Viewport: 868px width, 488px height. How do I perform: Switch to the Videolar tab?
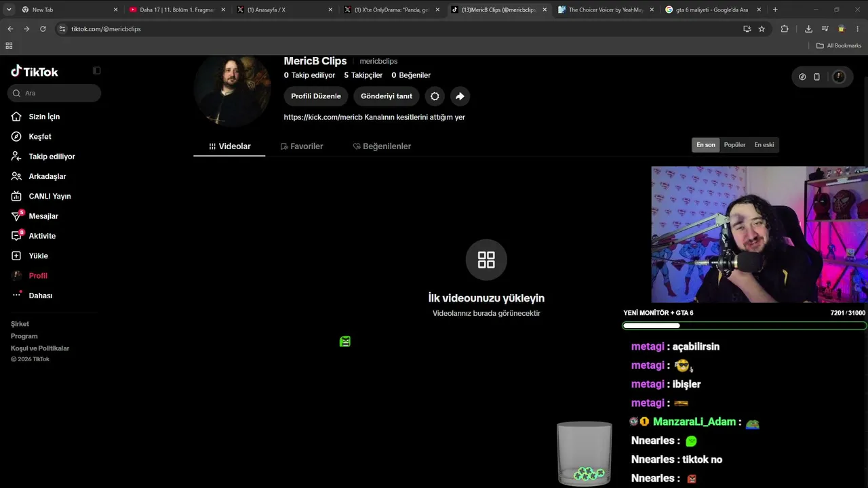(x=229, y=146)
